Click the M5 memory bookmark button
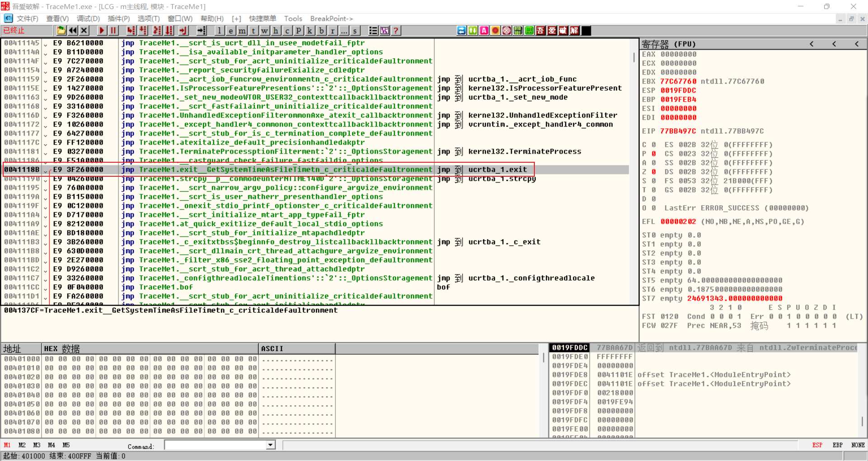The height and width of the screenshot is (461, 868). coord(66,445)
